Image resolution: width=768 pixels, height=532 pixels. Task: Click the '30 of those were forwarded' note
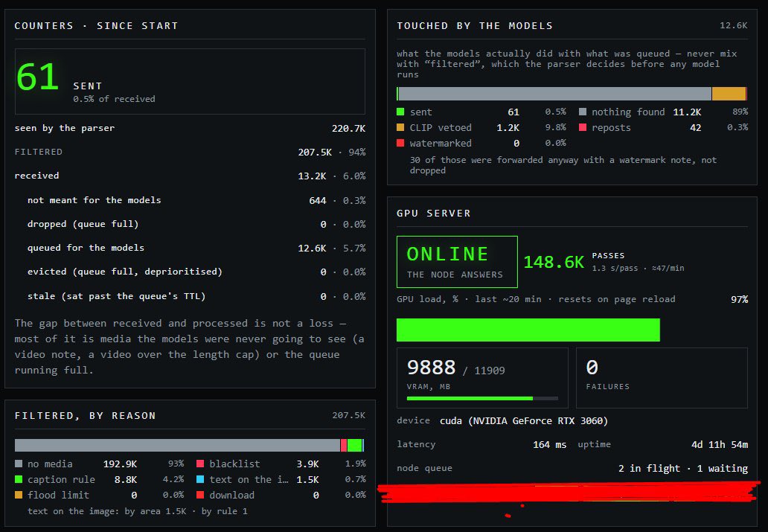tap(563, 165)
